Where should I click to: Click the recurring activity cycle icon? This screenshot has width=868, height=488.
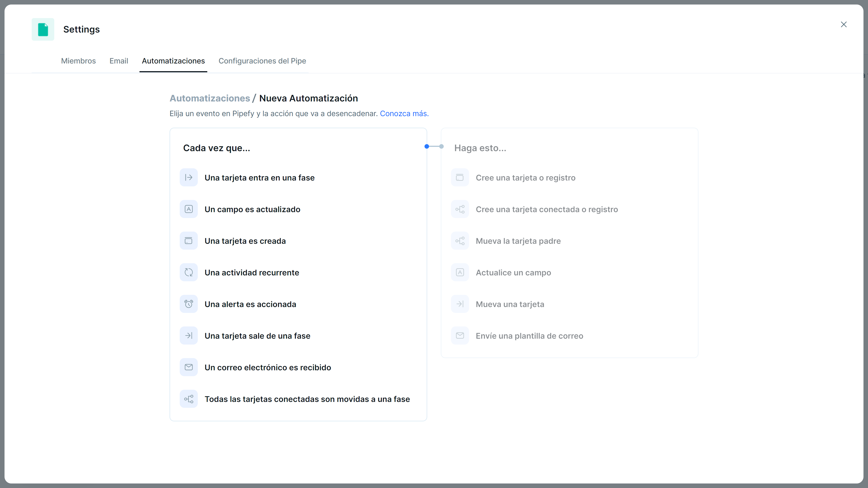pos(188,272)
